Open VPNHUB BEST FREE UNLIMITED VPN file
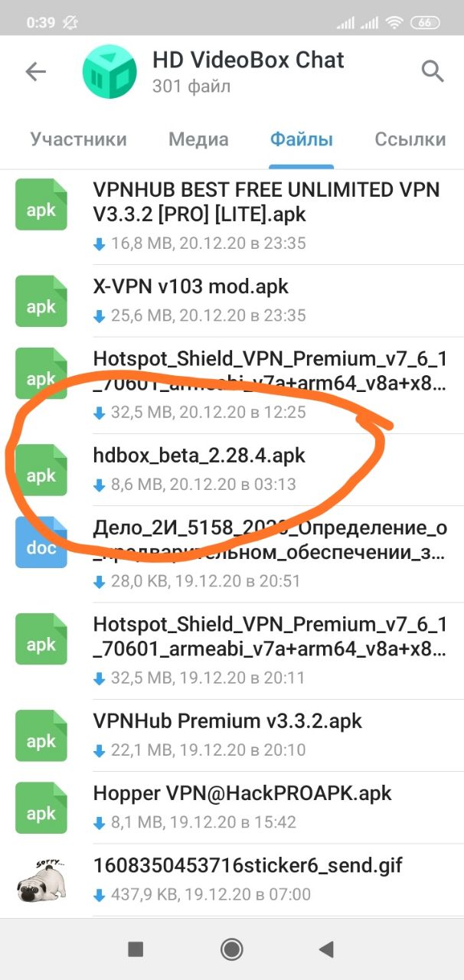This screenshot has width=464, height=980. (x=266, y=201)
